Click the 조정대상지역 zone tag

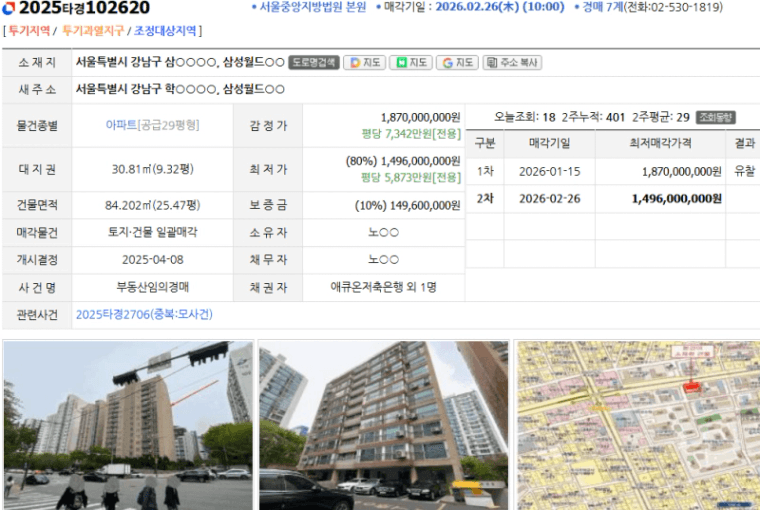point(165,31)
